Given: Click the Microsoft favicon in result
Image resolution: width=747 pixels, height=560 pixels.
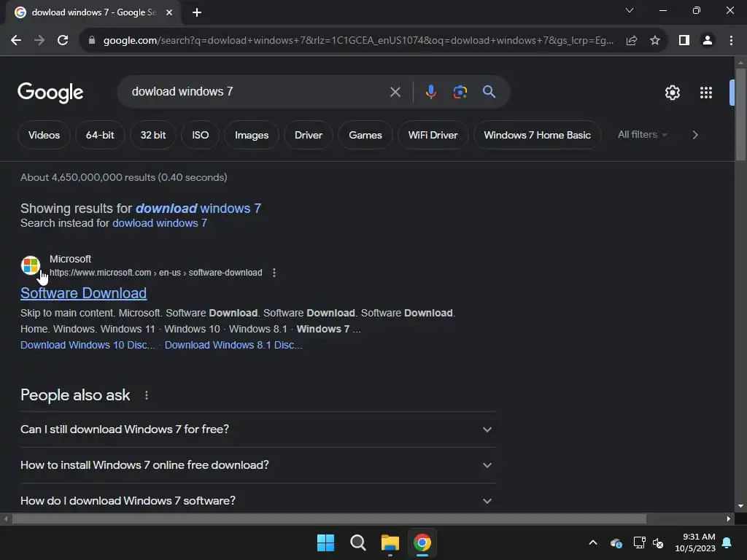Looking at the screenshot, I should 31,265.
